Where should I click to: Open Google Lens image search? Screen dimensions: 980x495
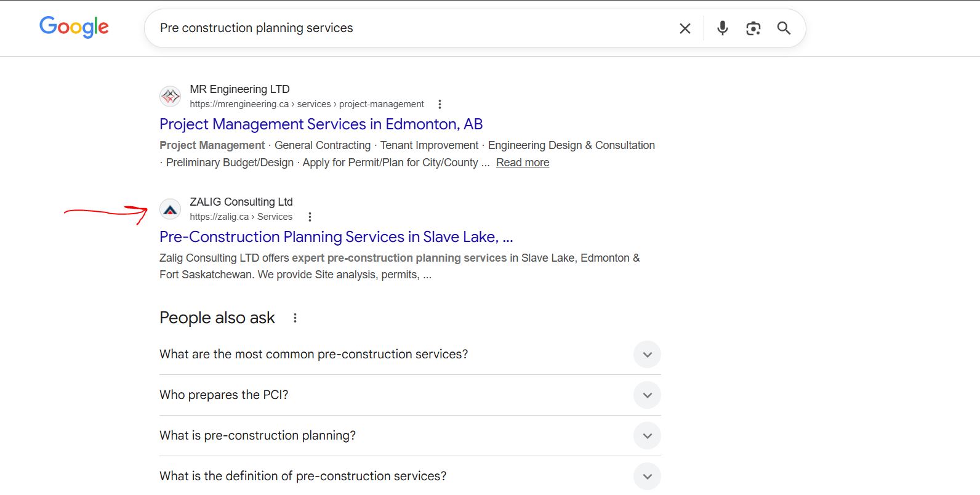[x=753, y=28]
